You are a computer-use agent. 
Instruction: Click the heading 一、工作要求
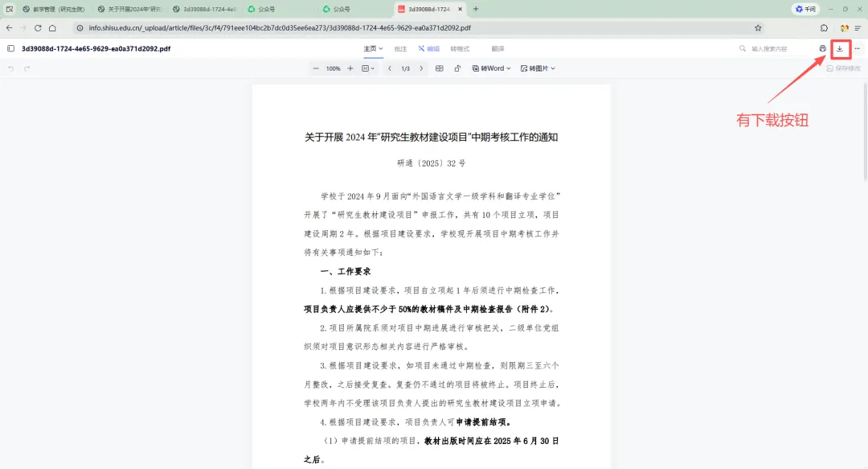(346, 272)
